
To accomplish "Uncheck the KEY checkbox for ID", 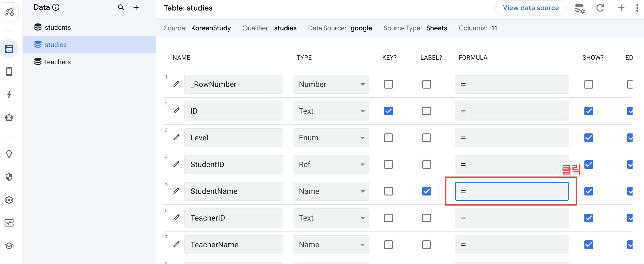I will (388, 111).
